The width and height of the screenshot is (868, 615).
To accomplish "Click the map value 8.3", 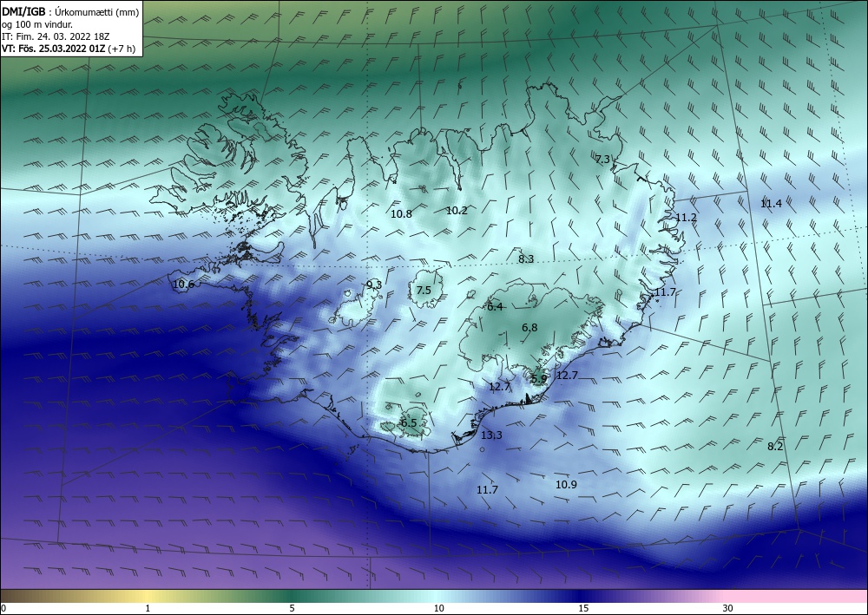I will 526,258.
